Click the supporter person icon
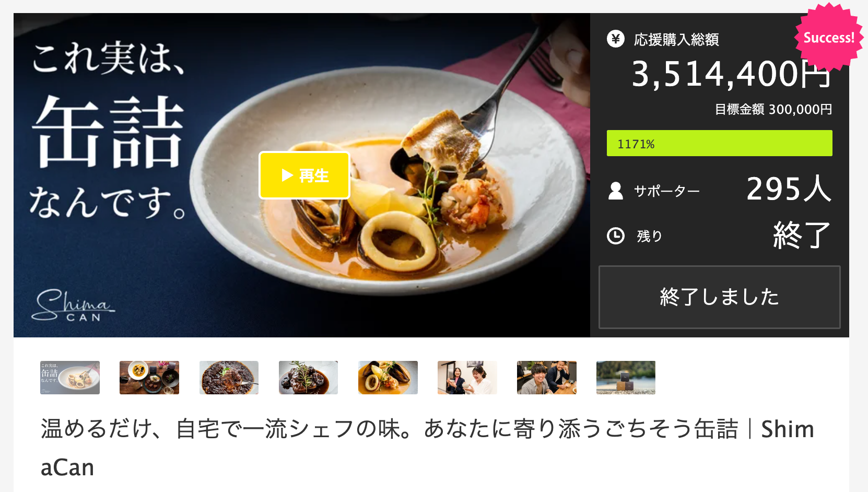 (616, 191)
